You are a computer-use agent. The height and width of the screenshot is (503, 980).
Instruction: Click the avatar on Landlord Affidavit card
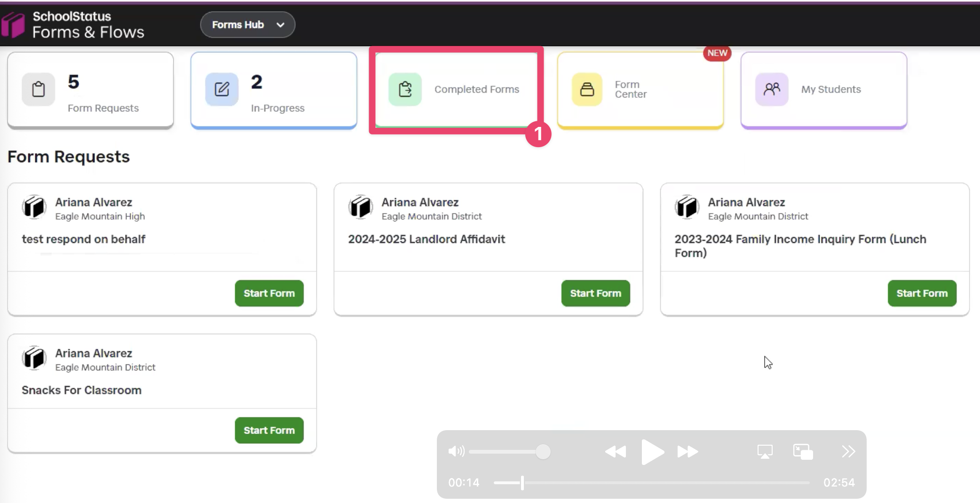click(x=361, y=207)
